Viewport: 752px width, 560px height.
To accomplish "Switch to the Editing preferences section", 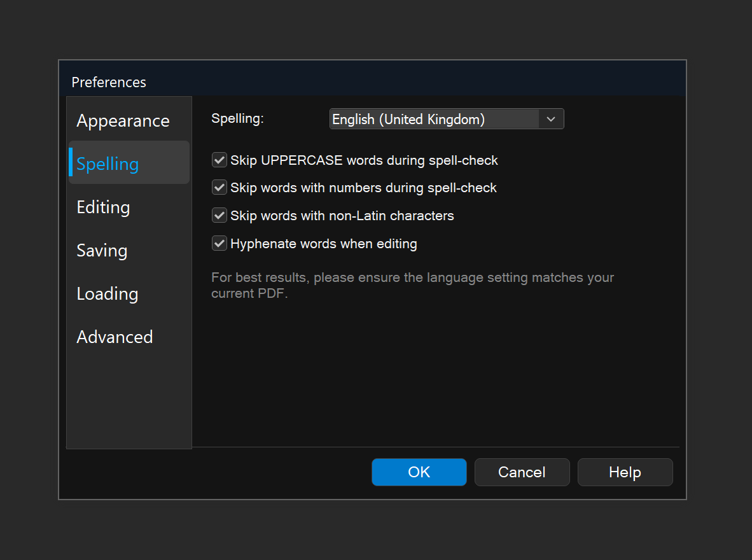I will tap(103, 207).
